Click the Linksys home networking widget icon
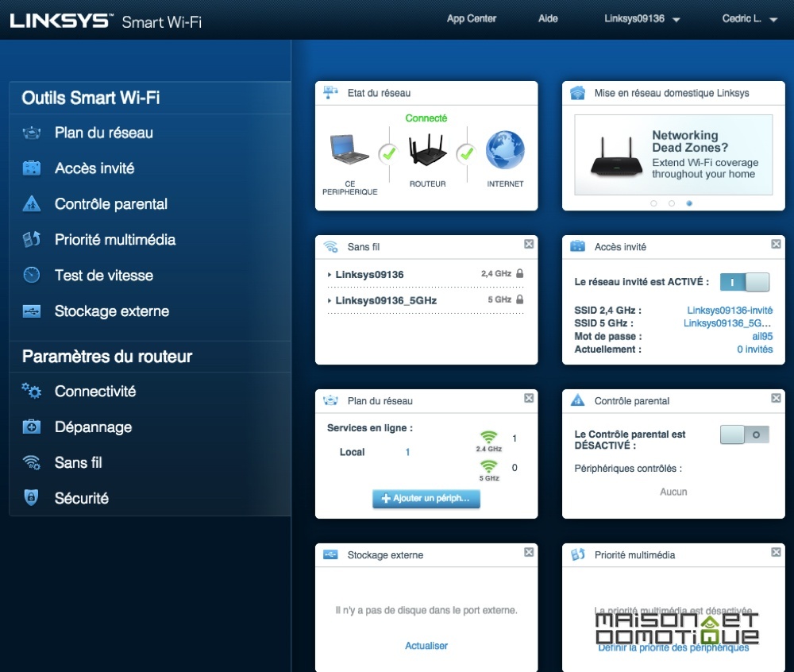 coord(578,93)
